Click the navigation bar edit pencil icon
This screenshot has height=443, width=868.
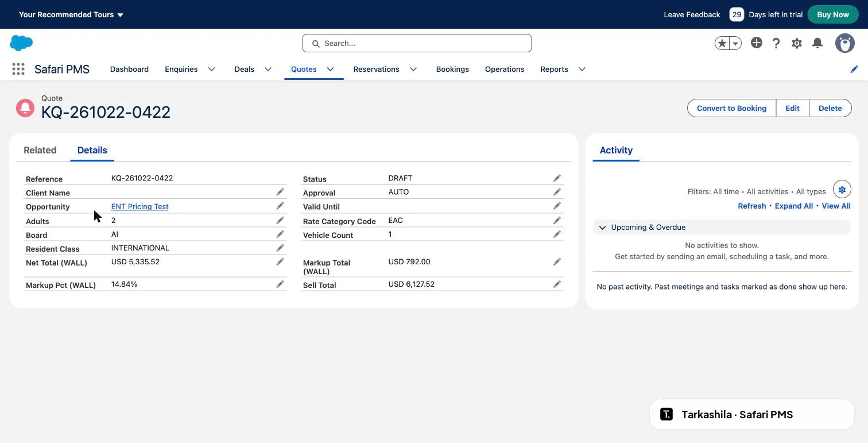(x=854, y=69)
